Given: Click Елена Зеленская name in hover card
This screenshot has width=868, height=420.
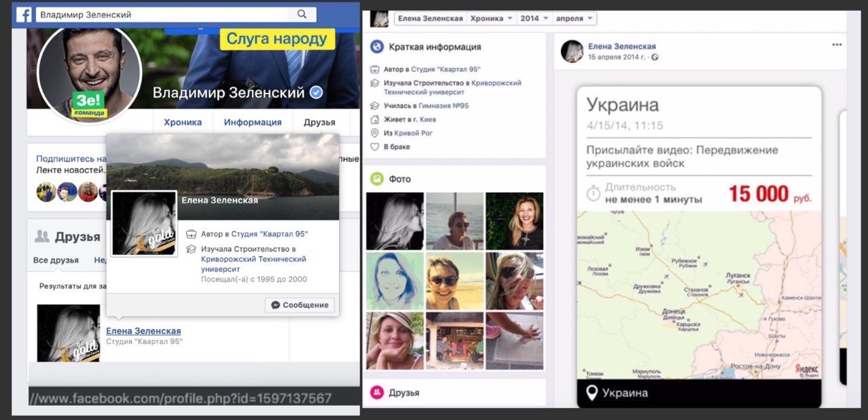Looking at the screenshot, I should 220,200.
